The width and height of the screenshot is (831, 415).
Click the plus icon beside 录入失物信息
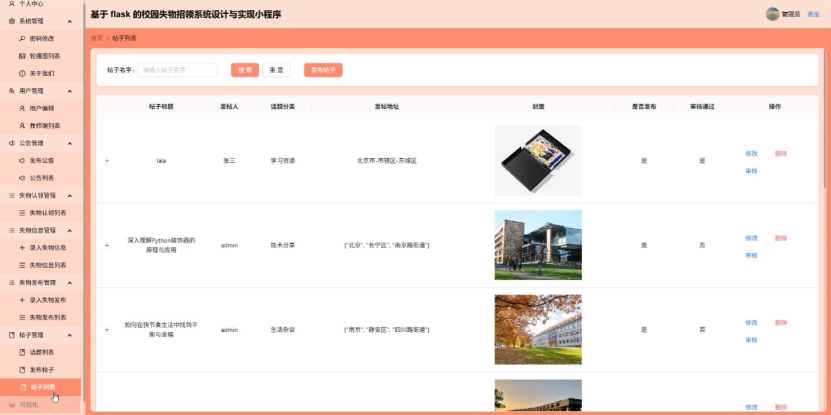coord(22,248)
